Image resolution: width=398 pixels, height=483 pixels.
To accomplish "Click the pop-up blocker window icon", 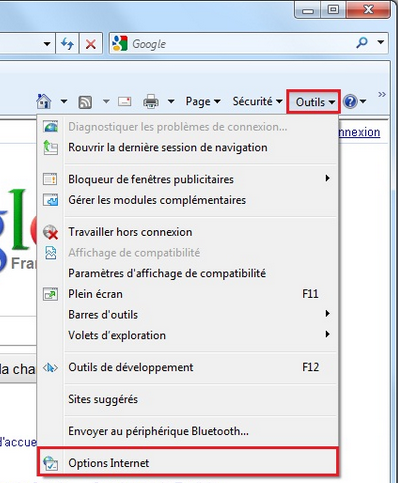I will 50,179.
